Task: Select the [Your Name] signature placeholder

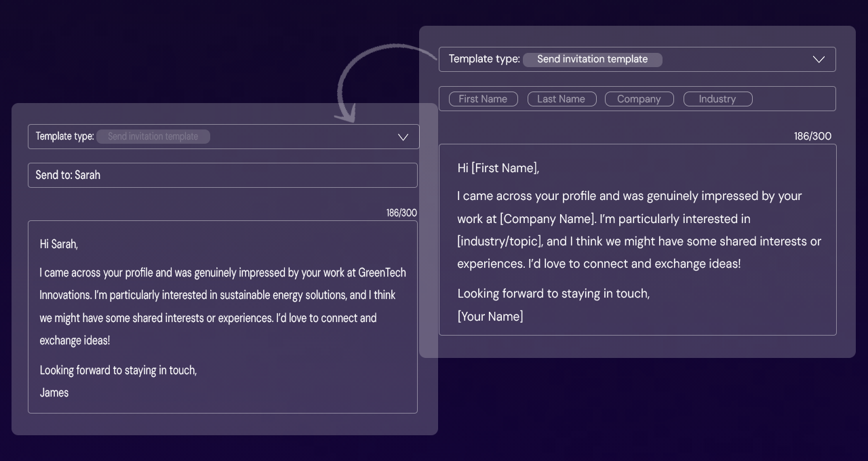Action: (x=490, y=316)
